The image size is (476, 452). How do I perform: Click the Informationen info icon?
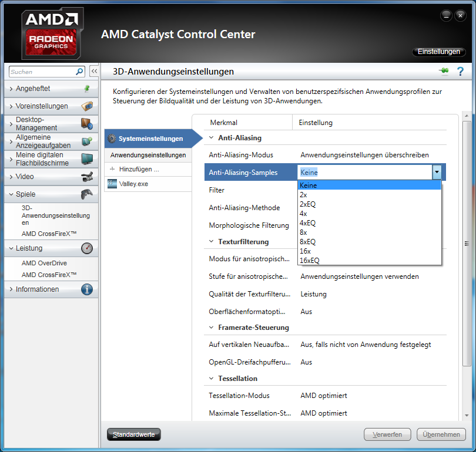pos(87,289)
